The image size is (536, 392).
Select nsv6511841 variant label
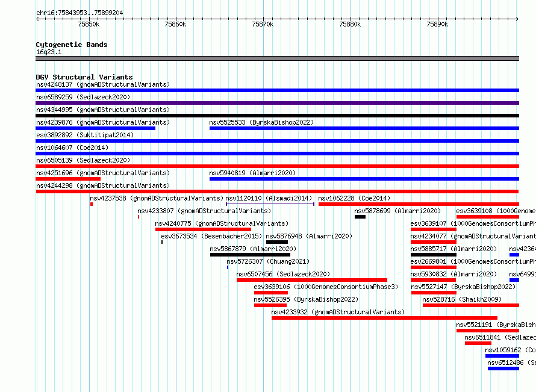pyautogui.click(x=500, y=337)
